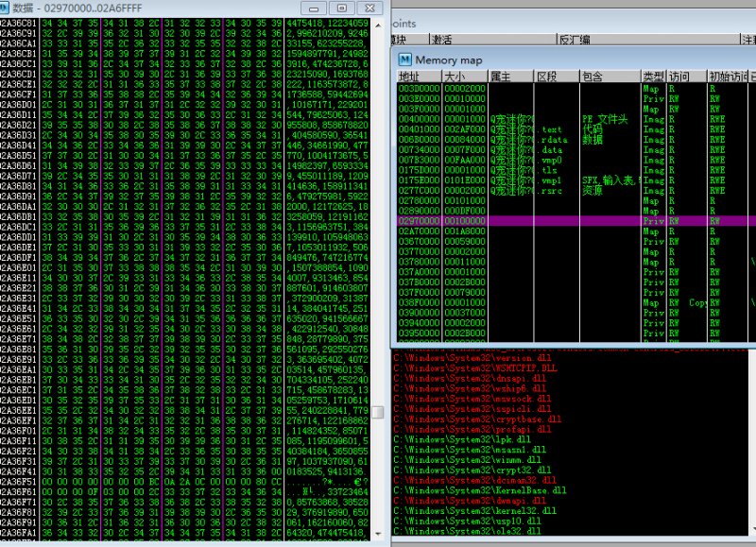Click log line msasn1.dll
This screenshot has width=756, height=547.
pyautogui.click(x=470, y=450)
